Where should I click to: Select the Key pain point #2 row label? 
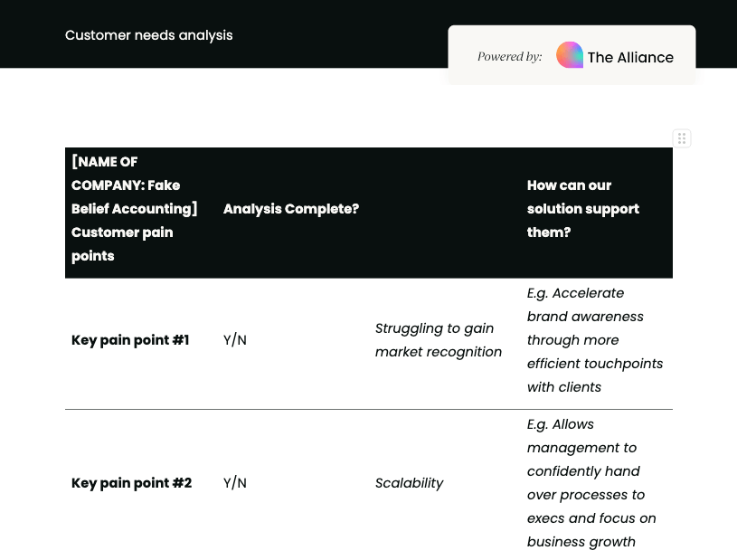131,483
